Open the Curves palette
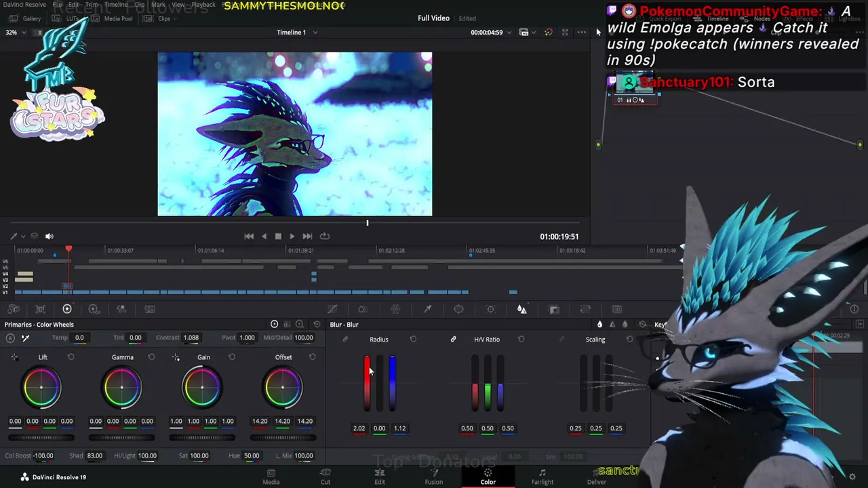Screen dimensions: 868x488 [332, 309]
